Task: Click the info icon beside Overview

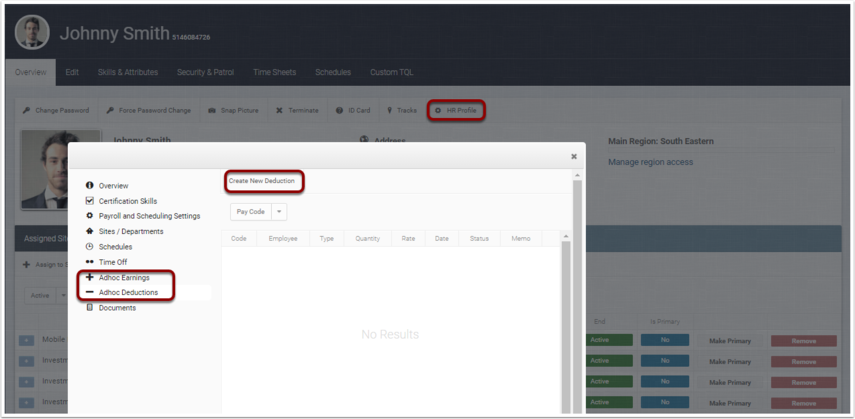Action: click(x=89, y=185)
